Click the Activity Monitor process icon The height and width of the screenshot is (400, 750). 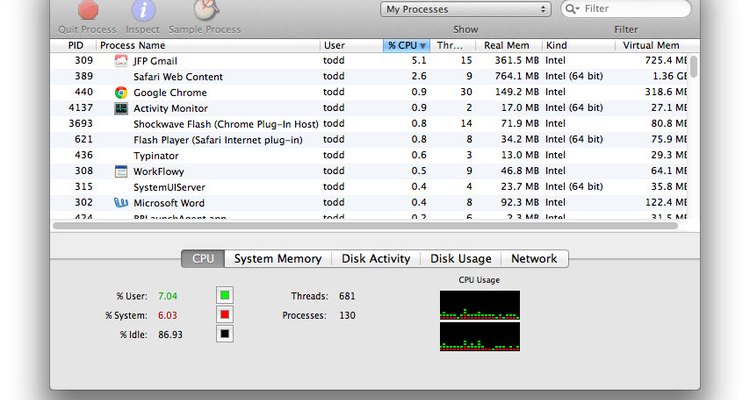point(121,108)
